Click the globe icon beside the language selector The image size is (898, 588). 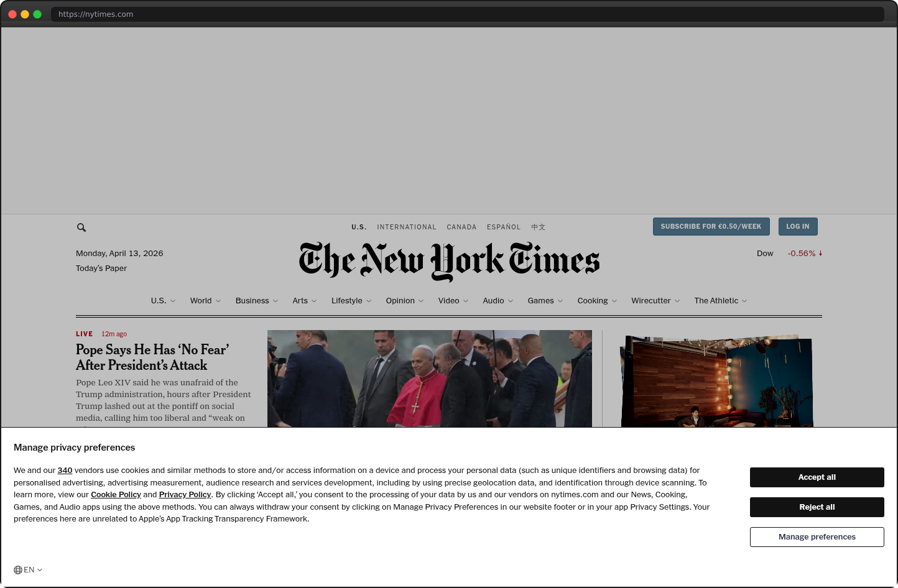18,569
